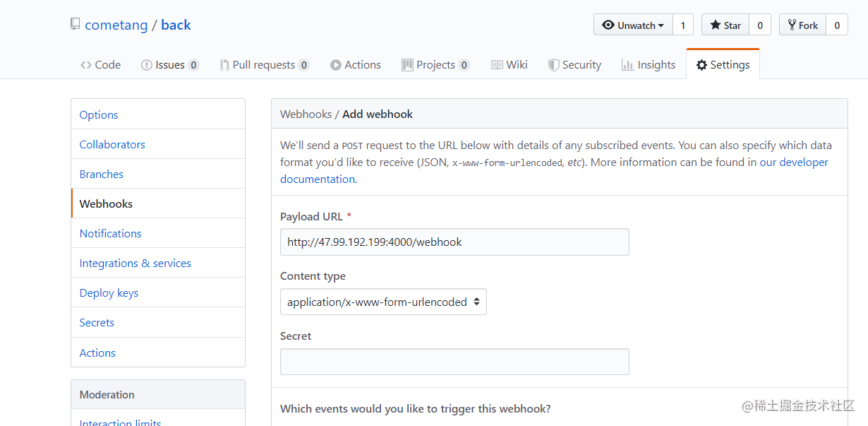Viewport: 868px width, 426px height.
Task: Open the Insights tab
Action: tap(649, 64)
